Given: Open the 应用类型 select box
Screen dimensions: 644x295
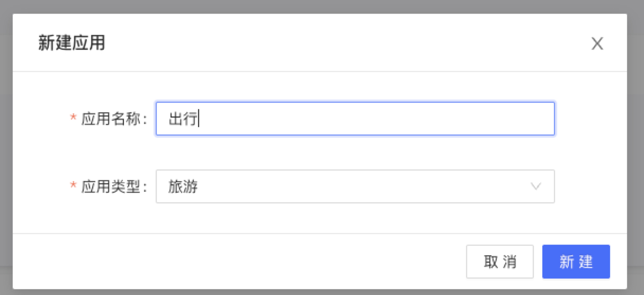Looking at the screenshot, I should point(355,186).
